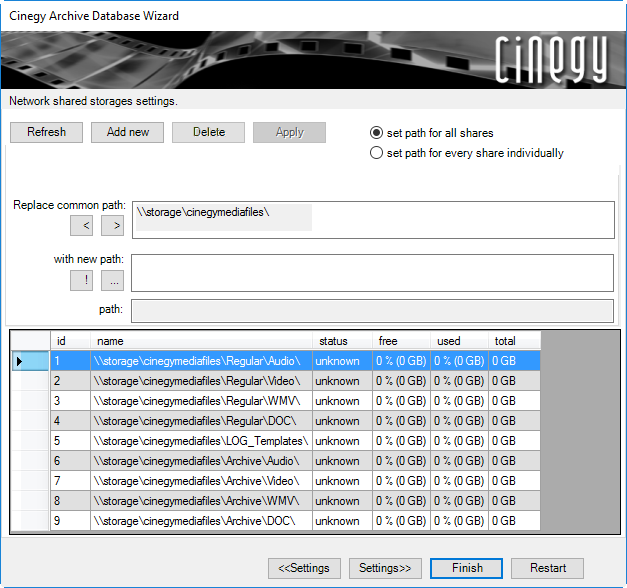Screen dimensions: 627x588
Task: Click 'unknown' status in row 2
Action: point(342,381)
